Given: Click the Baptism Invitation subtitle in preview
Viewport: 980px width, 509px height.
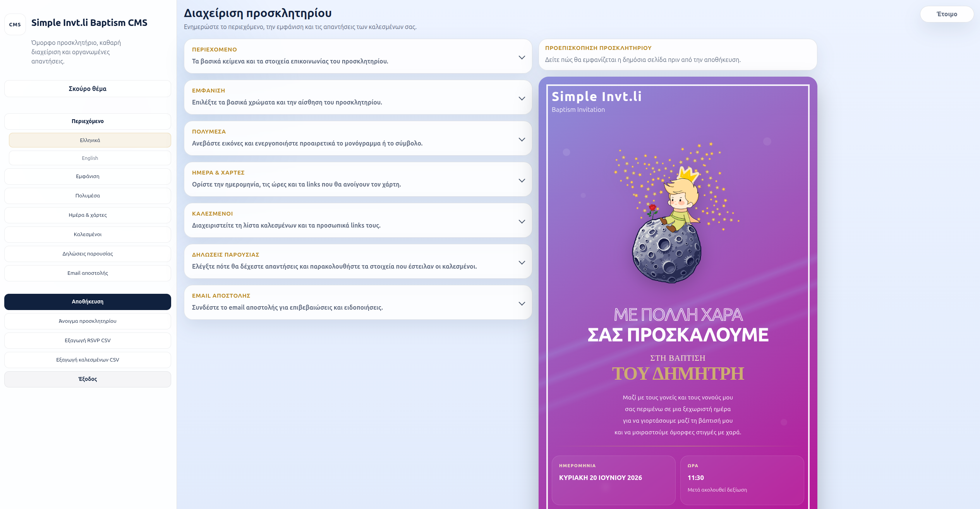Looking at the screenshot, I should tap(578, 110).
